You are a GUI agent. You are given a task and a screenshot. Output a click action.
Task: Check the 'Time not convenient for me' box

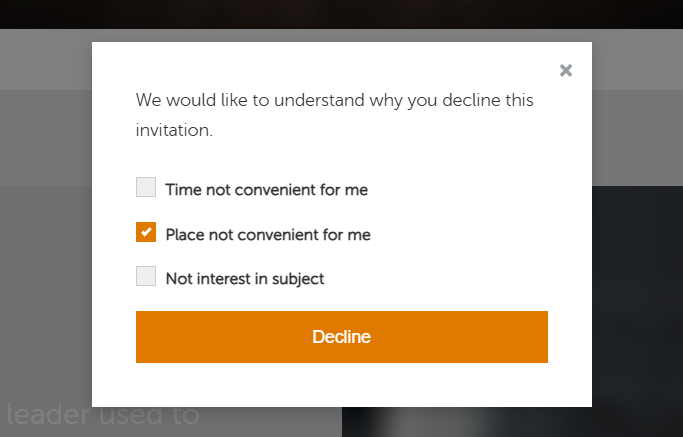point(146,187)
